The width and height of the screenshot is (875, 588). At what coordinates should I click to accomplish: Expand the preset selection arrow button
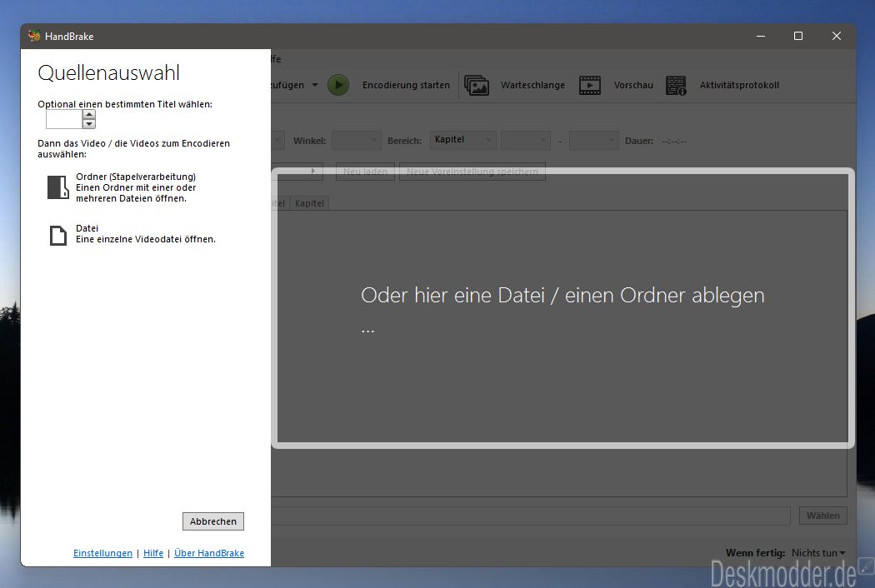pyautogui.click(x=313, y=171)
